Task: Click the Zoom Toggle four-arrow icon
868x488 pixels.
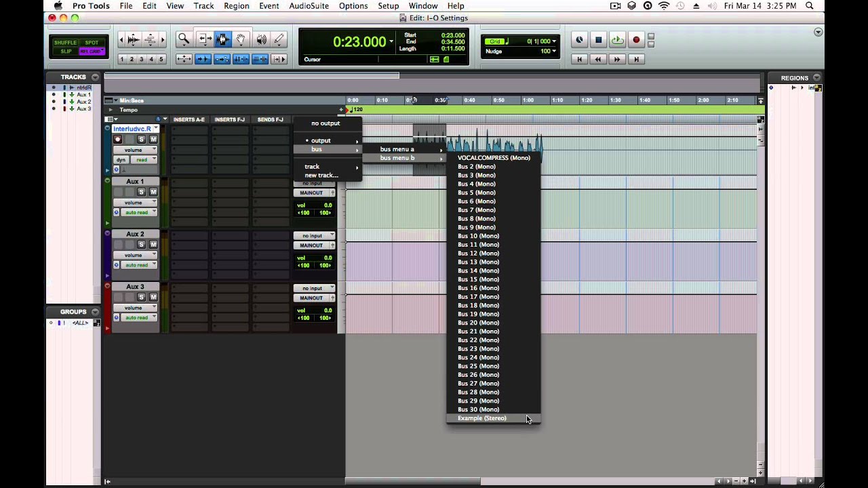Action: pyautogui.click(x=184, y=59)
